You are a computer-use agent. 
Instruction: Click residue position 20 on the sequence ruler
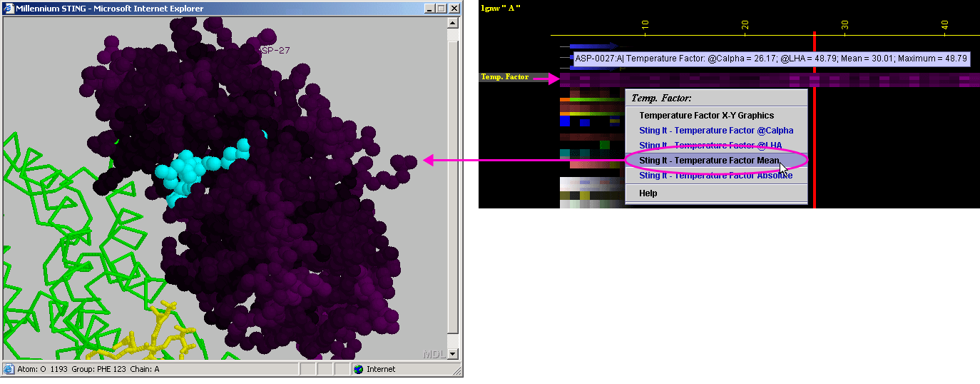[745, 25]
